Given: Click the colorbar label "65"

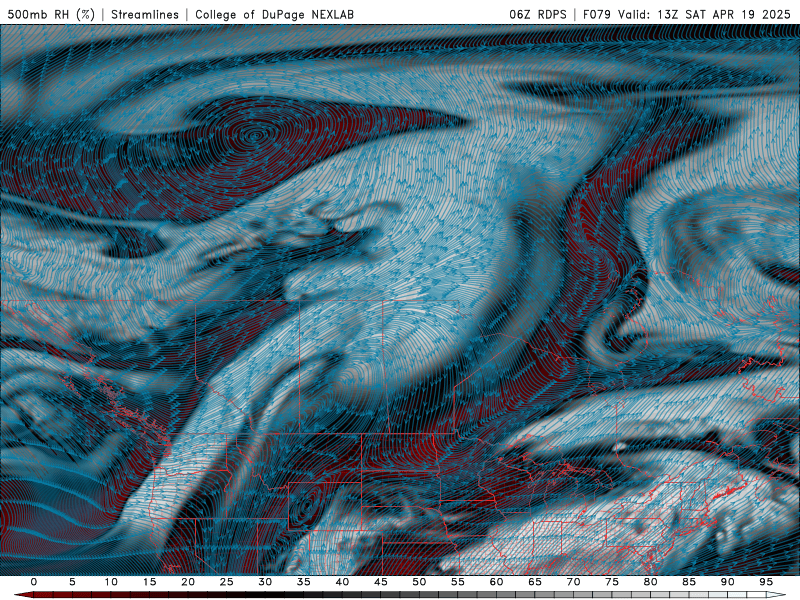Looking at the screenshot, I should coord(535,582).
